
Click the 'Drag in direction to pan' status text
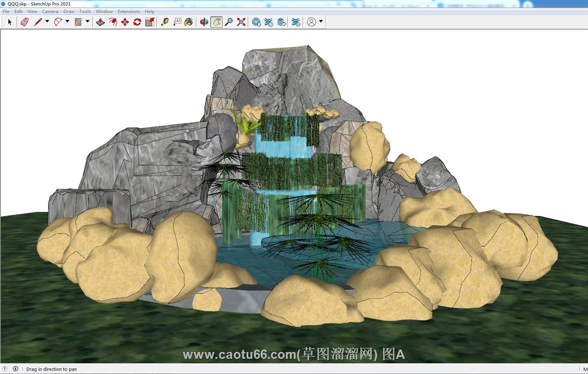51,369
